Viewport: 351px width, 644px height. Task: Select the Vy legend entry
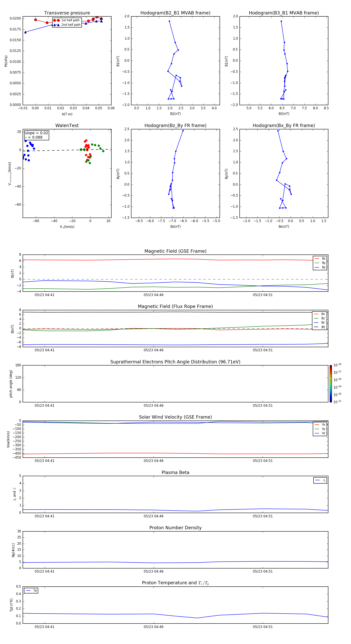click(x=320, y=429)
